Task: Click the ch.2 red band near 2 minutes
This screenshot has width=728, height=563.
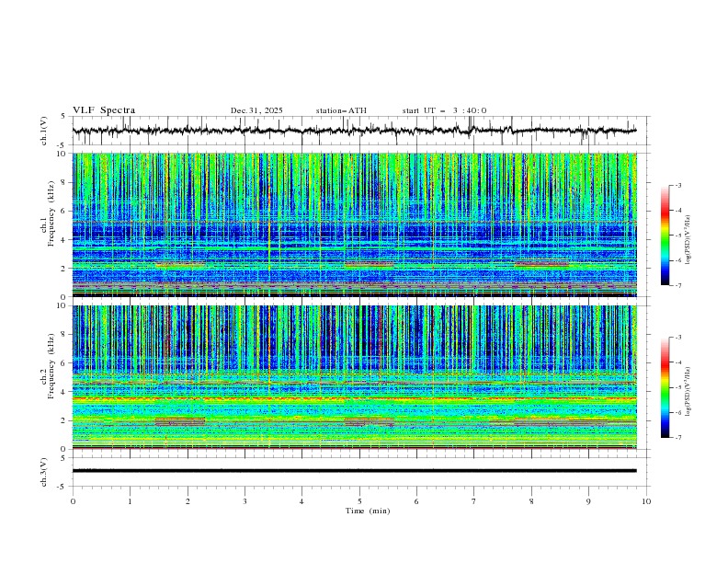Action: coord(180,421)
